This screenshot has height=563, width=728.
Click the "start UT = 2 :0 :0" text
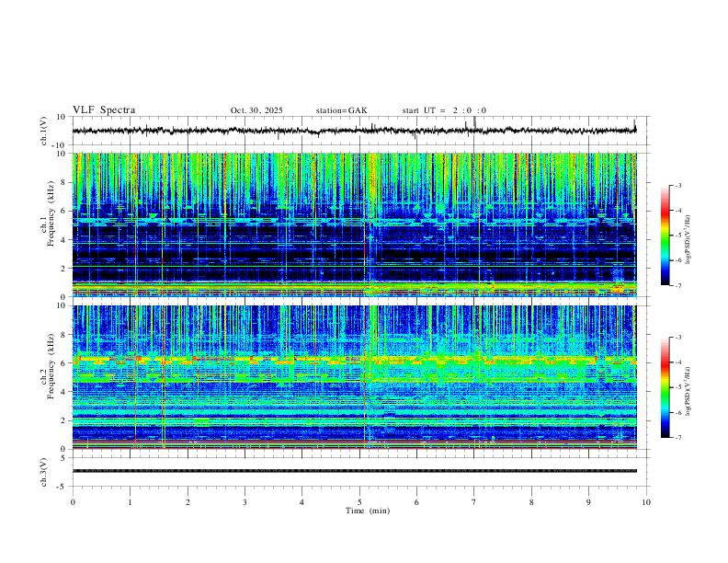[x=444, y=110]
